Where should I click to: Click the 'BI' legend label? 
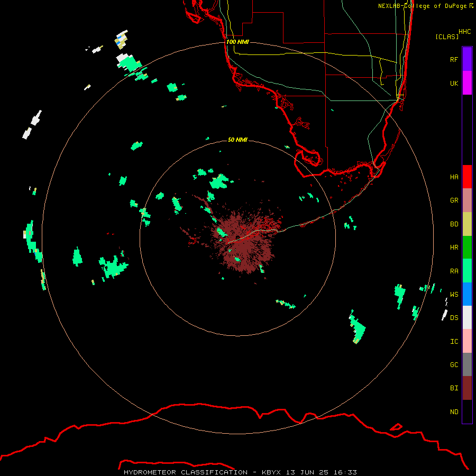tap(454, 388)
